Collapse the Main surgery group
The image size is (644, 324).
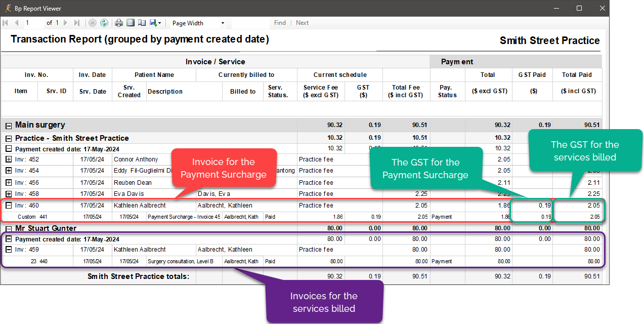[x=9, y=125]
